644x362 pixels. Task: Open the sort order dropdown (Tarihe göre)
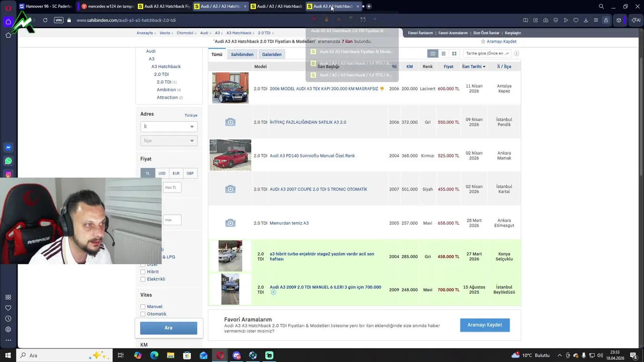[487, 53]
